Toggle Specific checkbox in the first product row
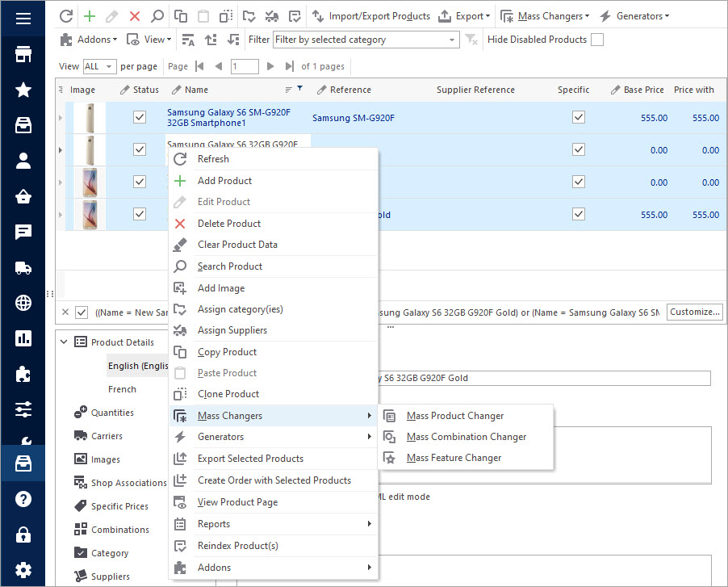728x587 pixels. pyautogui.click(x=579, y=117)
